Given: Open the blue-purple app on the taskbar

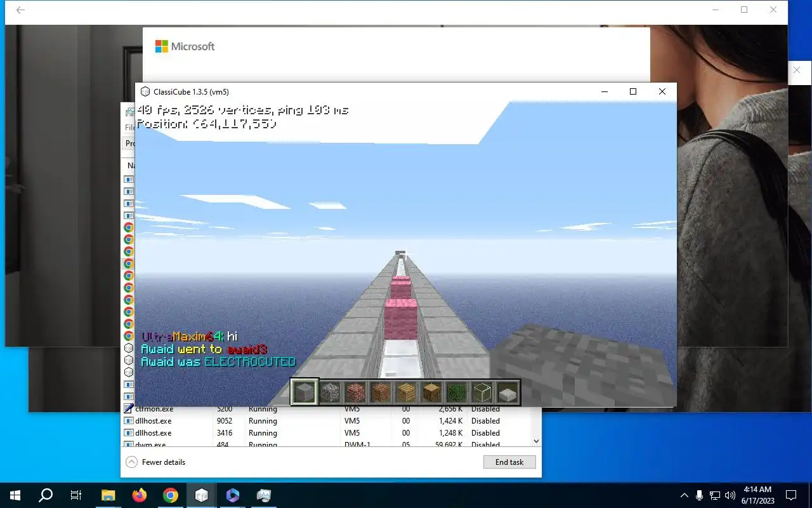Looking at the screenshot, I should pyautogui.click(x=233, y=495).
